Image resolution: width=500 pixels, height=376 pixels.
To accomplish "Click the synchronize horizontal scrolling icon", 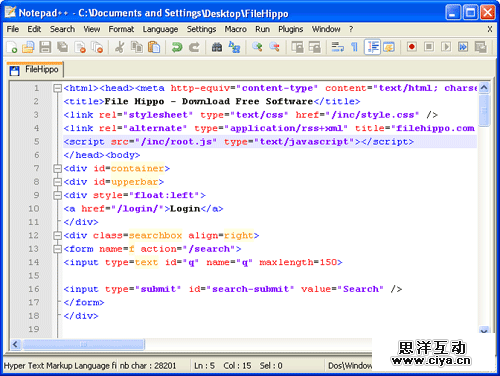I will pos(314,47).
